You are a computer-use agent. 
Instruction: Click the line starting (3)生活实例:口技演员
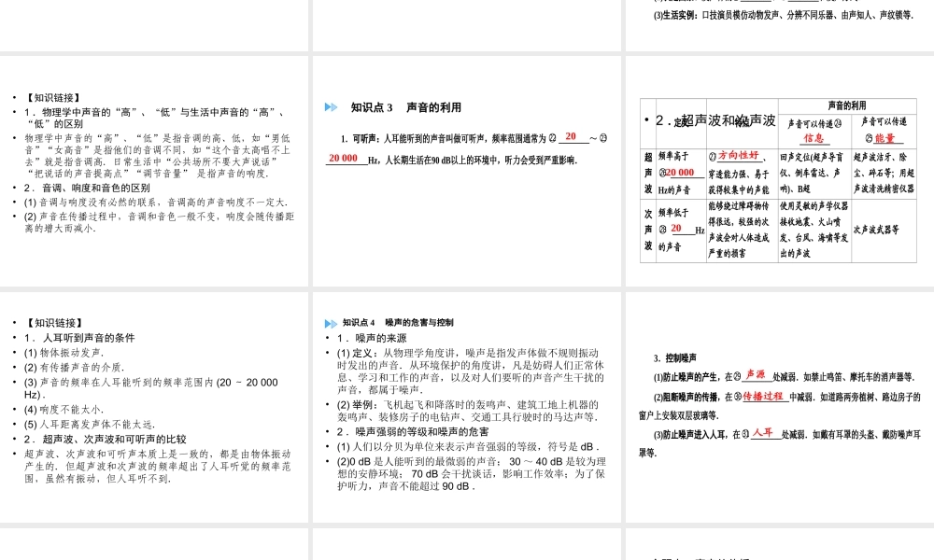pos(784,16)
